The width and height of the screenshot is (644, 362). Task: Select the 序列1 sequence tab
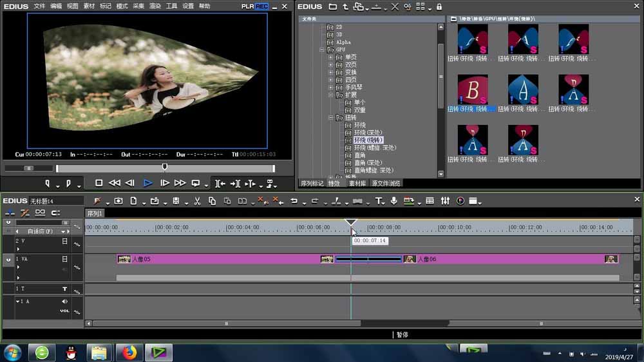95,213
